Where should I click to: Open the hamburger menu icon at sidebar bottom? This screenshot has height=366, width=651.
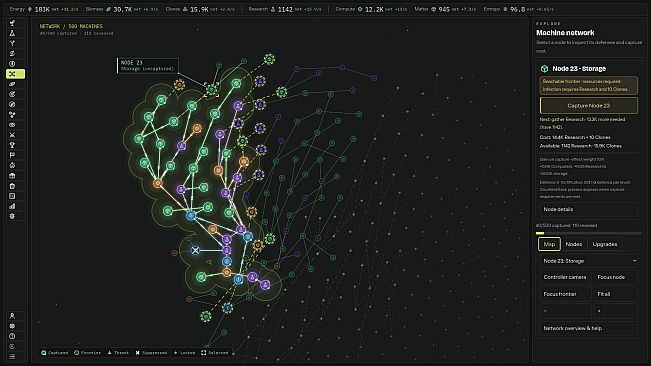coord(12,356)
